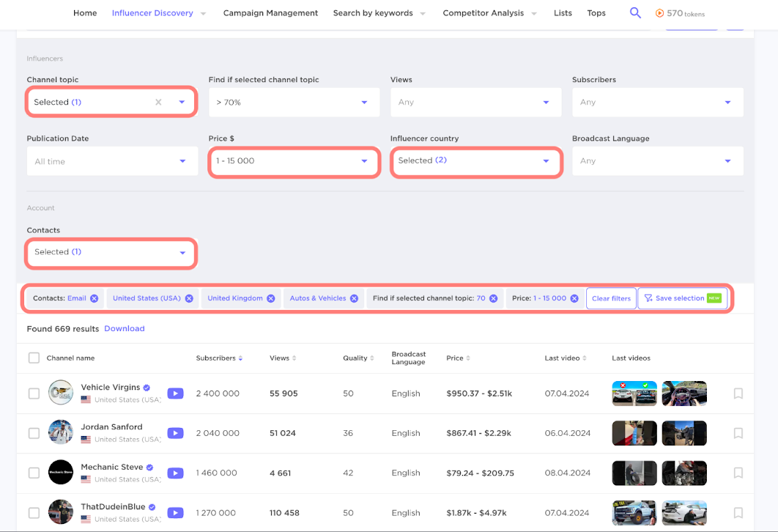Open the Price $ range dropdown
This screenshot has width=778, height=532.
(294, 161)
